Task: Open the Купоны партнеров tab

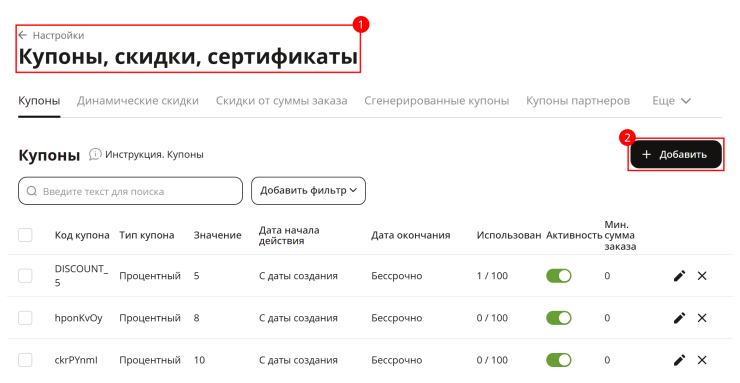Action: [x=578, y=101]
